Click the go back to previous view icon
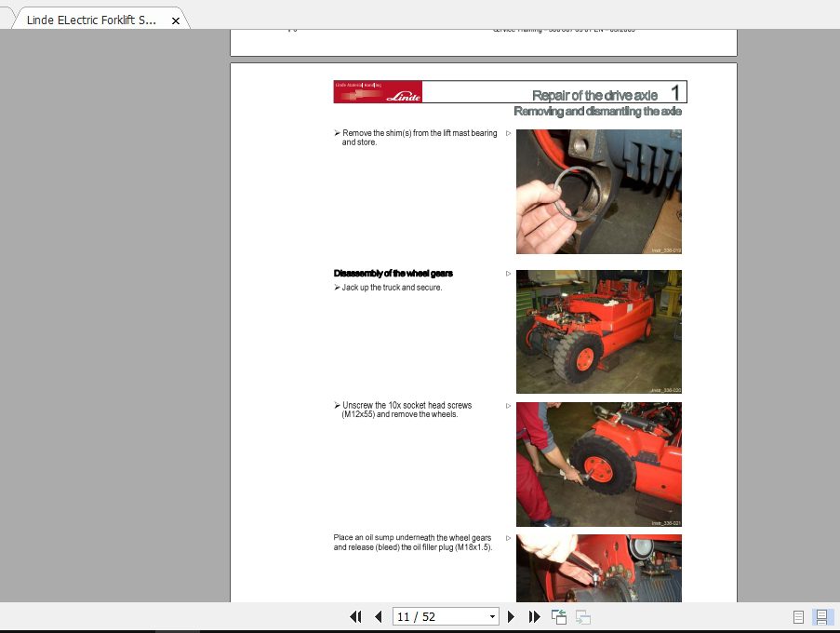The height and width of the screenshot is (633, 840). click(559, 617)
